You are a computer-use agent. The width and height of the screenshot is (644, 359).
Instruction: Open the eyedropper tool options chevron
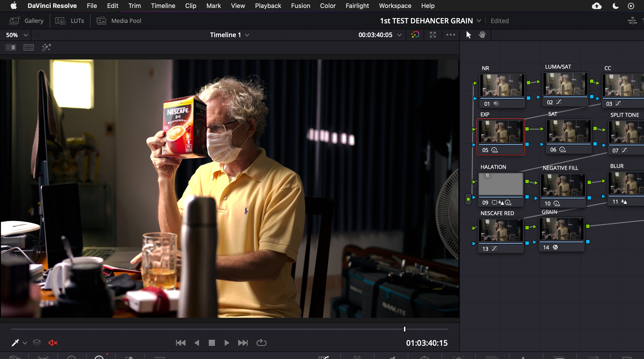pos(25,343)
